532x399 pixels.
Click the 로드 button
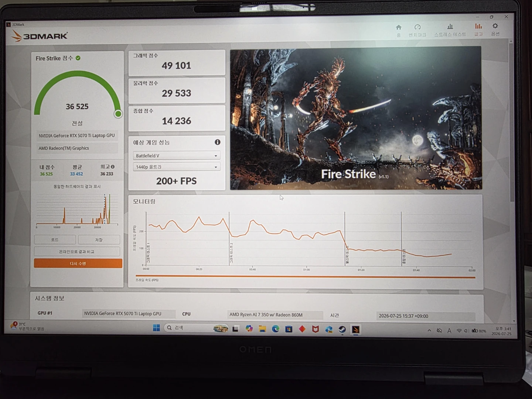coord(55,240)
